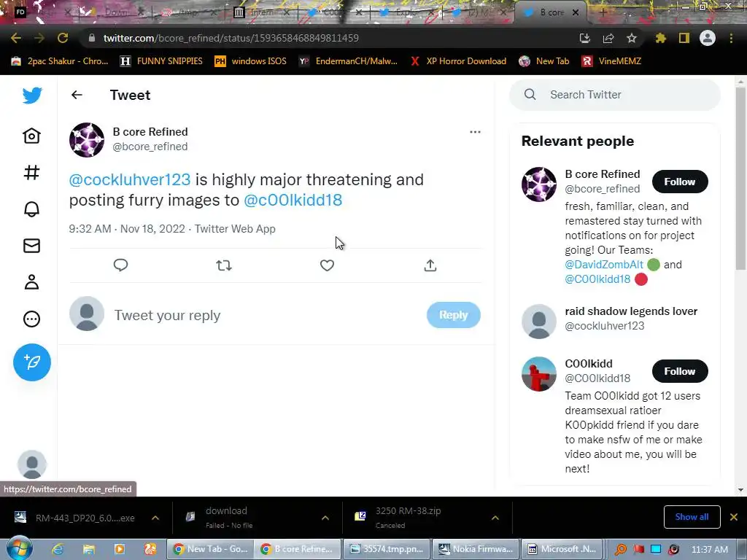This screenshot has width=747, height=560.
Task: Open windows ISOS bookmark
Action: (x=251, y=61)
